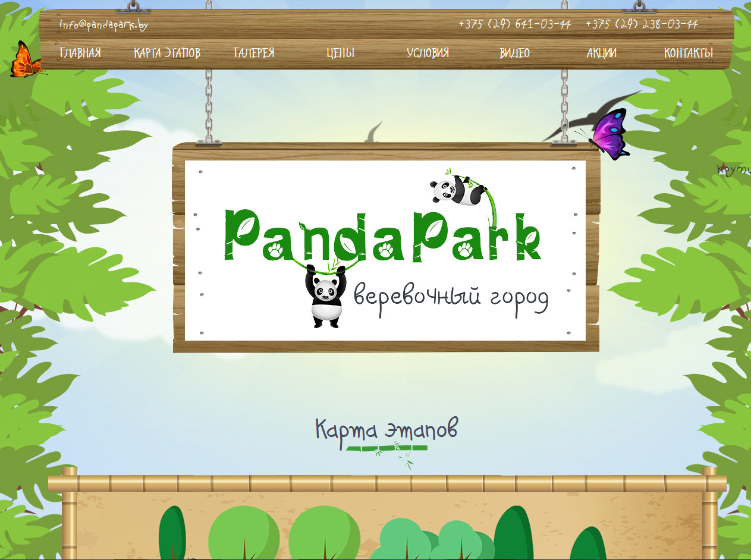Click the PandaPark logo sign
The image size is (751, 560).
click(385, 250)
